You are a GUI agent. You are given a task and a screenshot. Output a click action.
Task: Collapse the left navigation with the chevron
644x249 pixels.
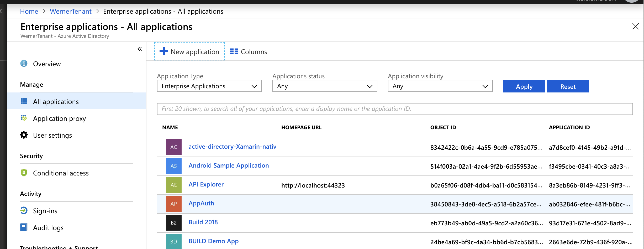click(139, 49)
